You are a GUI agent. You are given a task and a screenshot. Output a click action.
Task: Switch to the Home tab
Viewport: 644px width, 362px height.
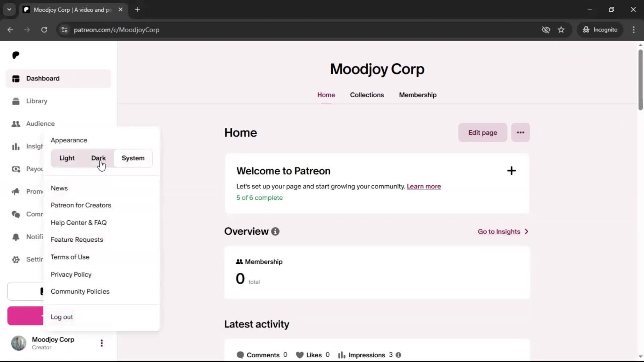tap(326, 95)
